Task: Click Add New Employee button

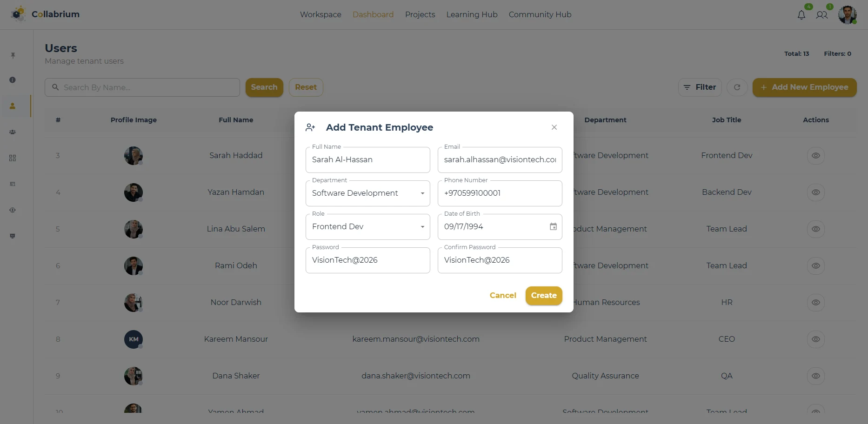Action: 804,87
